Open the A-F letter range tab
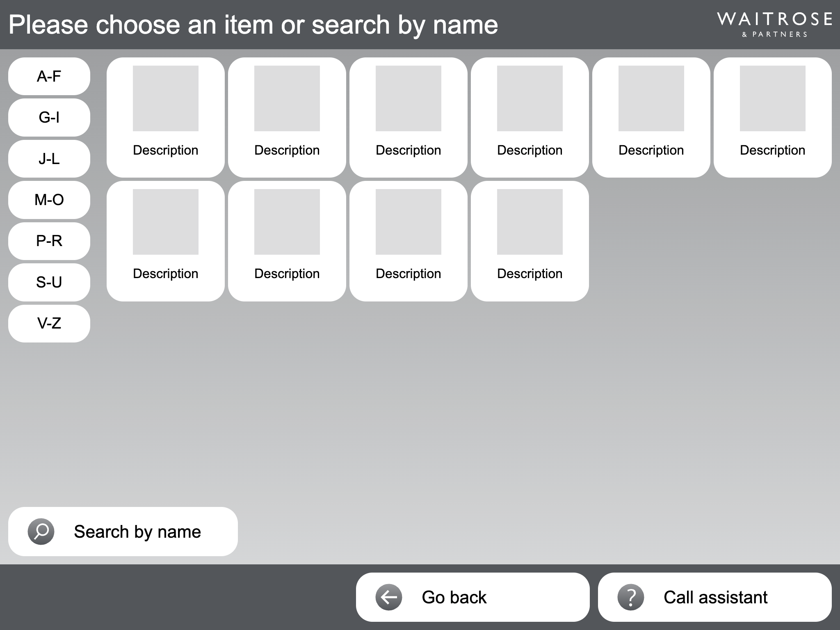 click(49, 76)
